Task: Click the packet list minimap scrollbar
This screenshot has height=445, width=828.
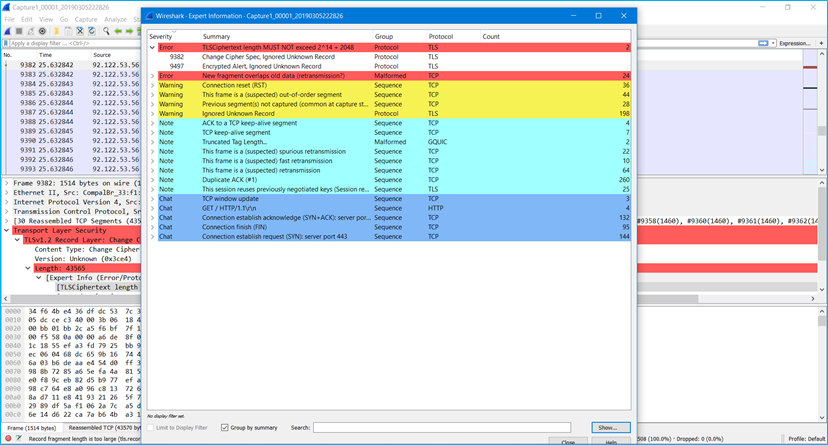Action: [810, 112]
